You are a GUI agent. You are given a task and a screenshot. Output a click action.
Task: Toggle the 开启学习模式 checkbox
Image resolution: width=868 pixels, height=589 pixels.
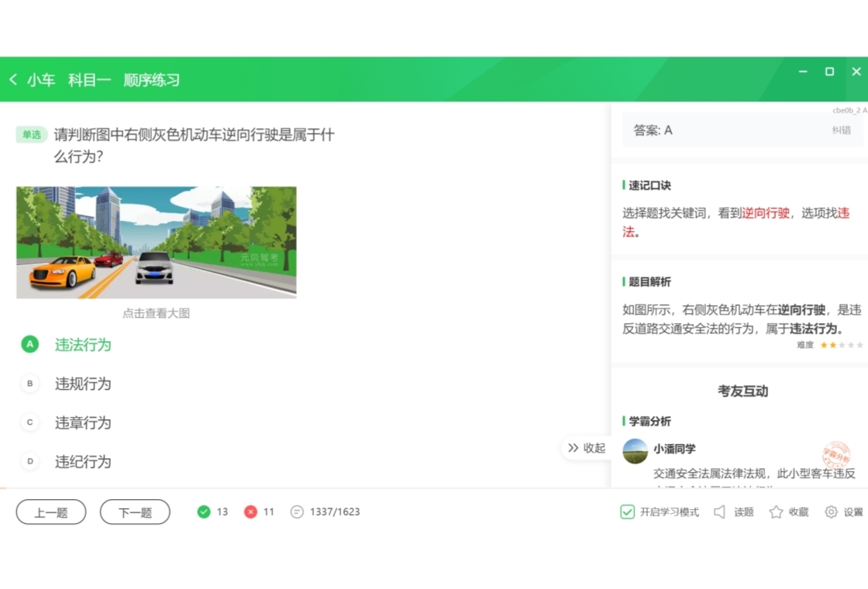(627, 512)
